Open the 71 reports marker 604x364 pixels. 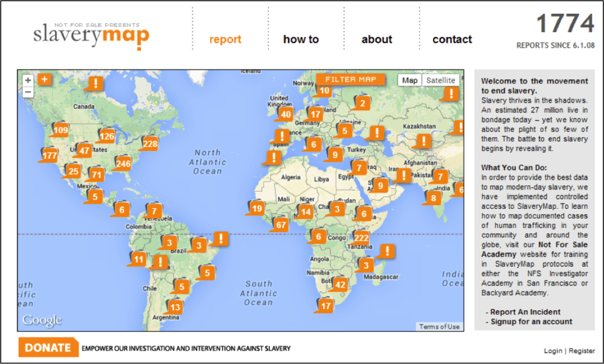click(x=95, y=174)
